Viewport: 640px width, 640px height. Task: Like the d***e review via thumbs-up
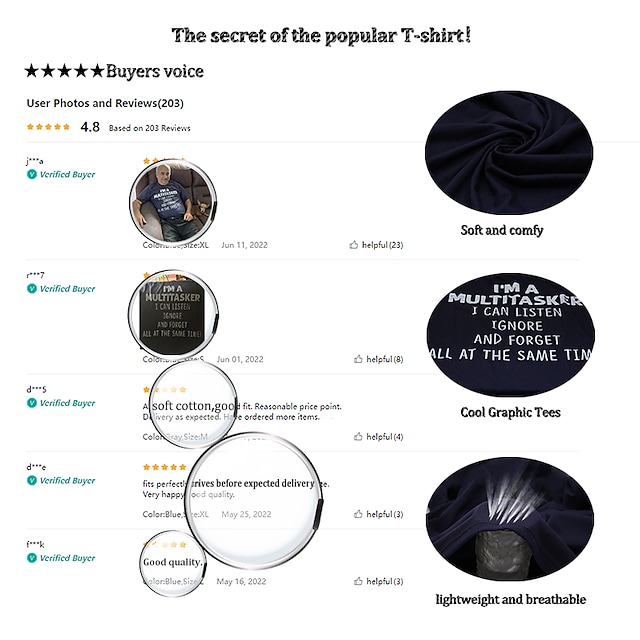[x=358, y=514]
